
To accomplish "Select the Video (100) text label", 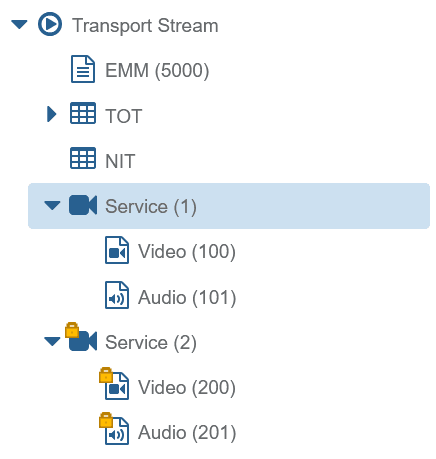I will (x=187, y=251).
